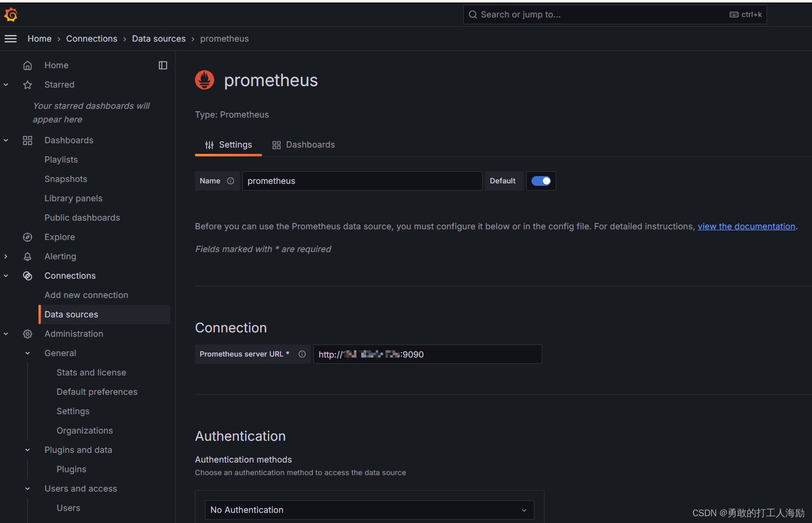Open Users page in sidebar

(x=68, y=508)
